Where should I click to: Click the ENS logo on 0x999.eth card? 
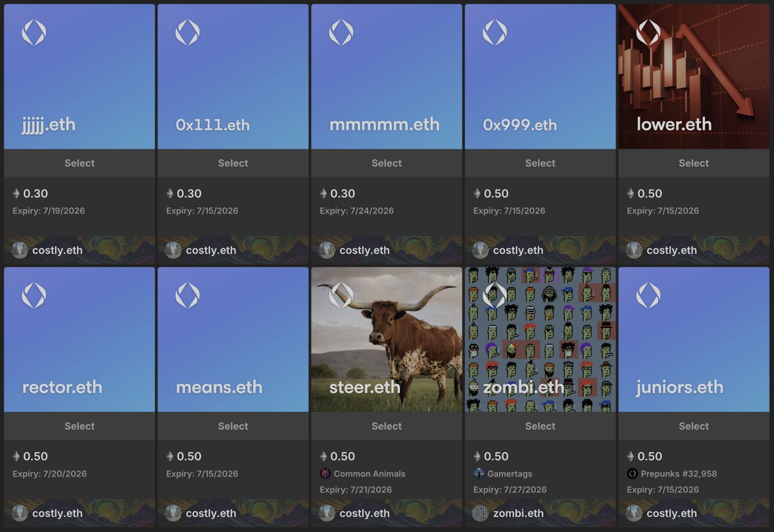click(494, 33)
